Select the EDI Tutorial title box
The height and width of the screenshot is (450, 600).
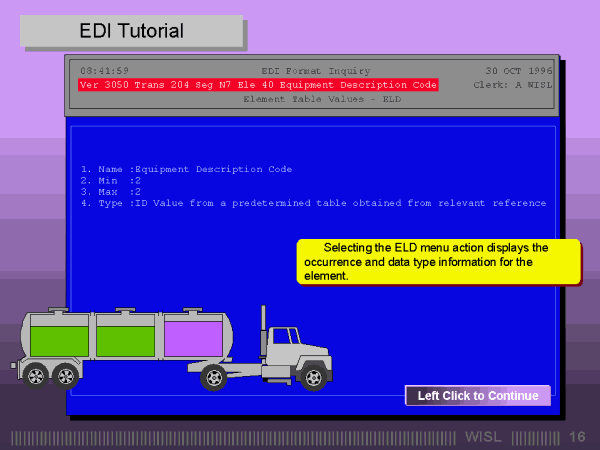click(x=132, y=31)
